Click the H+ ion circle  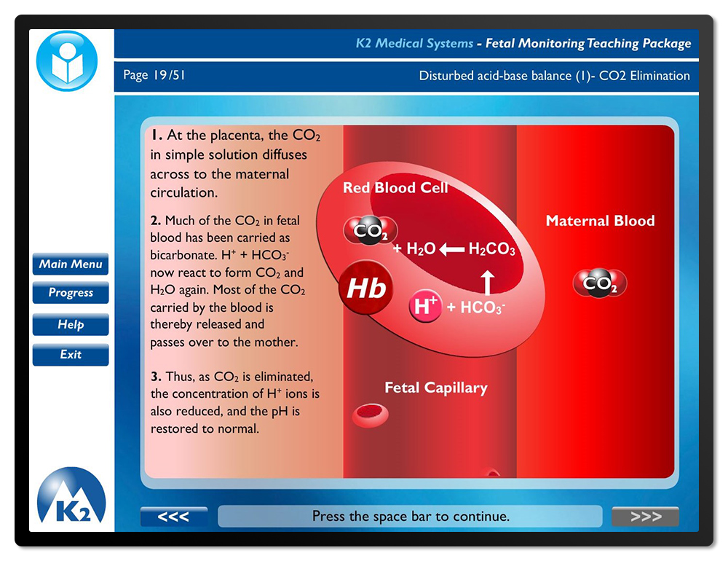point(426,307)
